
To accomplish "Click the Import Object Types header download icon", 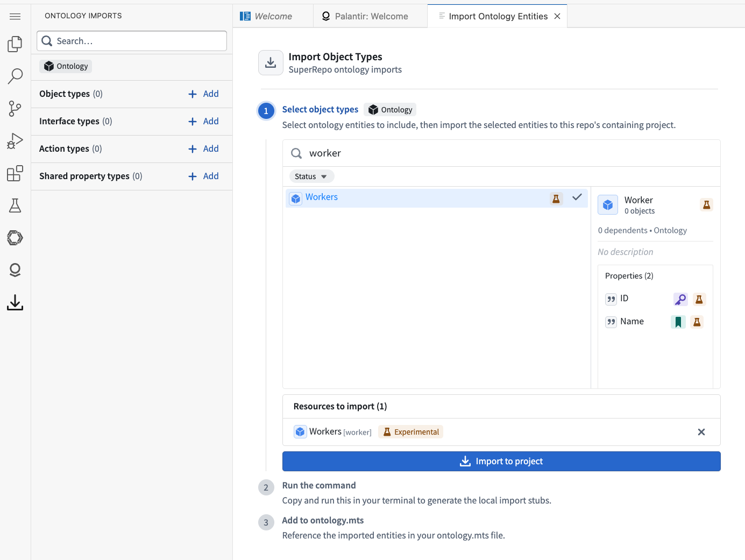I will (x=271, y=63).
